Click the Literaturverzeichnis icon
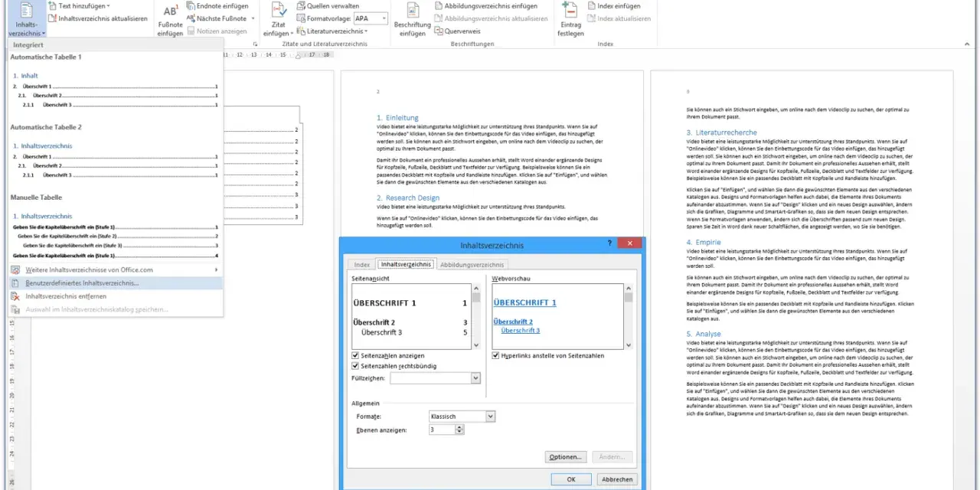980x490 pixels. (x=301, y=31)
